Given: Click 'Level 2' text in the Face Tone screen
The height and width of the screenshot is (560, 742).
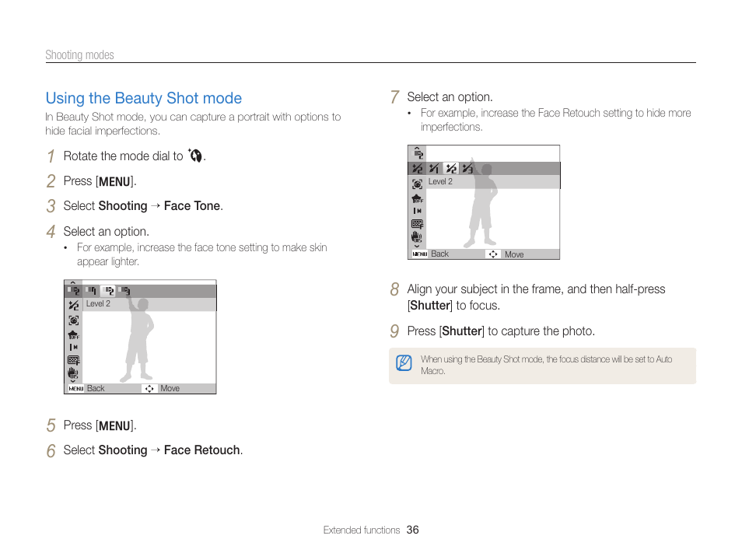Looking at the screenshot, I should click(x=98, y=303).
